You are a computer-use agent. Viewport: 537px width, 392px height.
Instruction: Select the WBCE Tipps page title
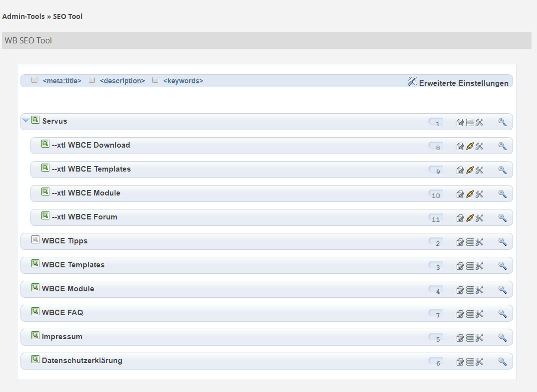(65, 241)
